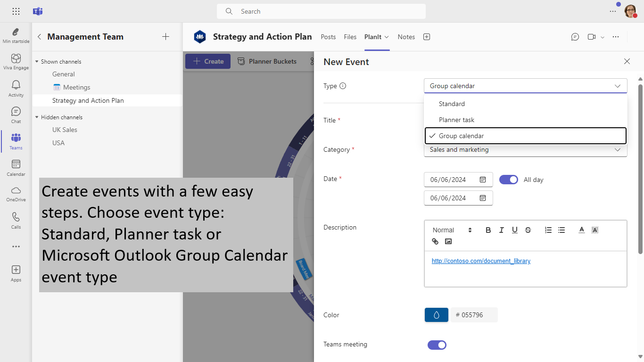Viewport: 644px width, 362px height.
Task: Open the channel conversation icon
Action: 575,37
